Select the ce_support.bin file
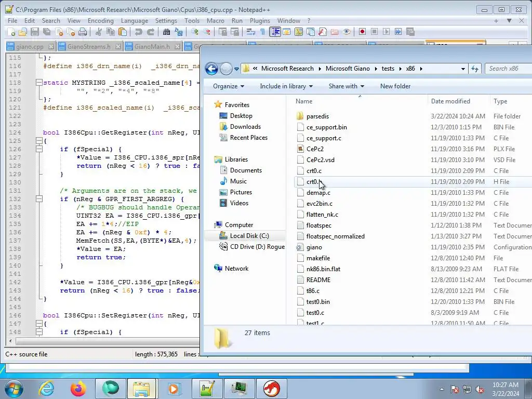Image resolution: width=532 pixels, height=399 pixels. point(326,127)
